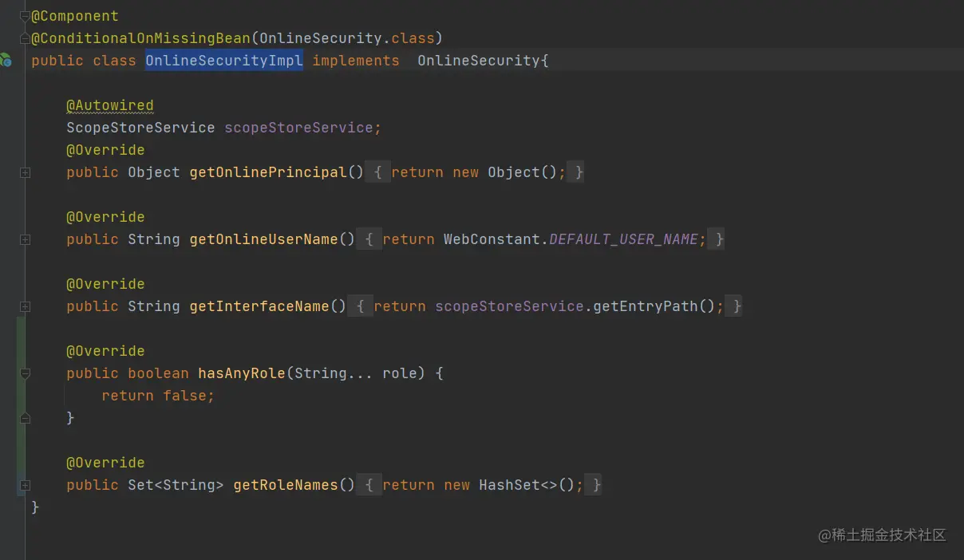Expand the folded getRoleNames method
The width and height of the screenshot is (964, 560).
(x=25, y=485)
